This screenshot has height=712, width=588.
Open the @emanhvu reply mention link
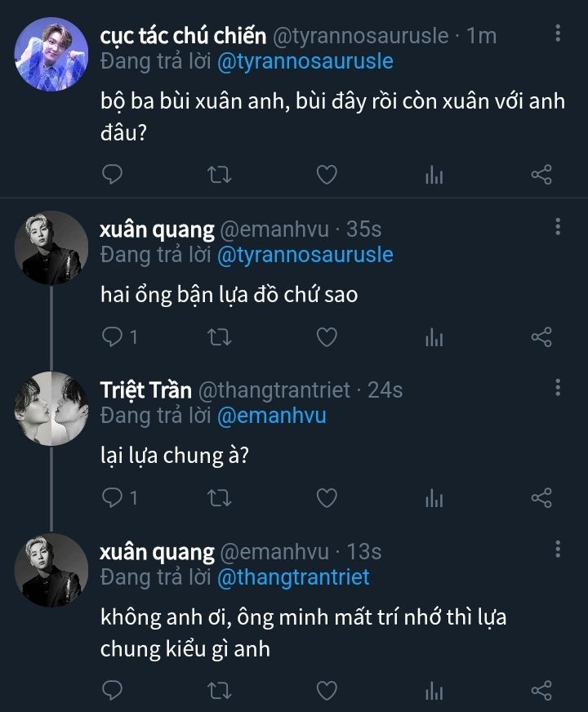(x=272, y=416)
